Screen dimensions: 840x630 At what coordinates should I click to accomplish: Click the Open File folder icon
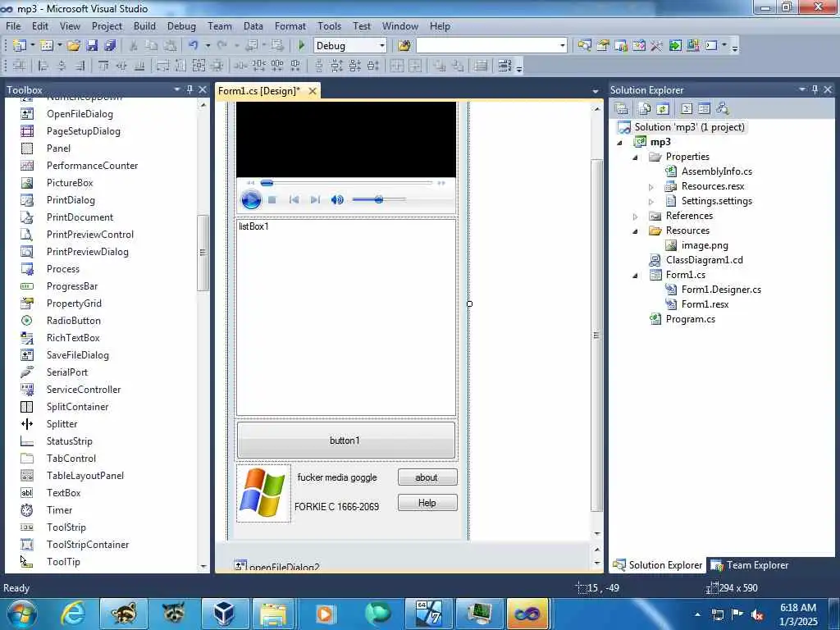(74, 46)
